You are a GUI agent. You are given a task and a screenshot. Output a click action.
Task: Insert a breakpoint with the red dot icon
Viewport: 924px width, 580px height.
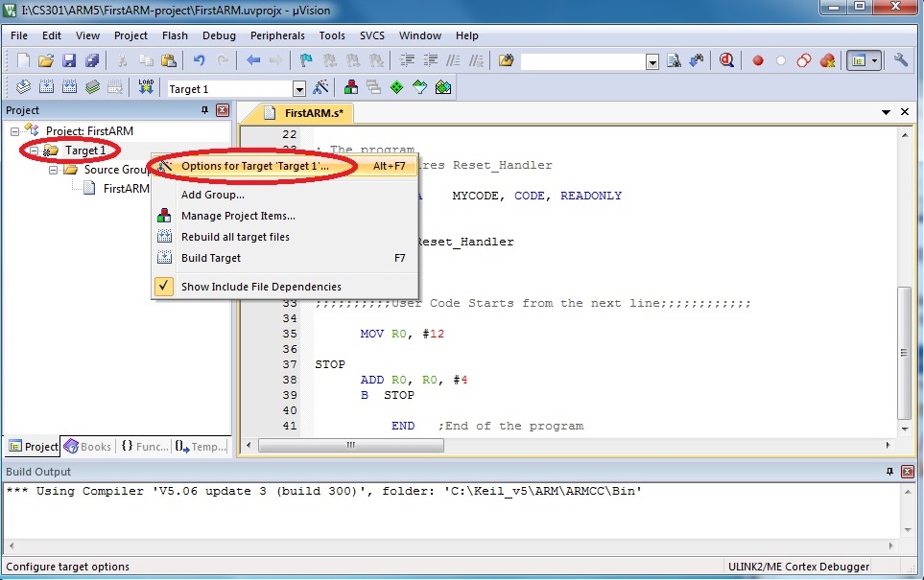pyautogui.click(x=758, y=60)
